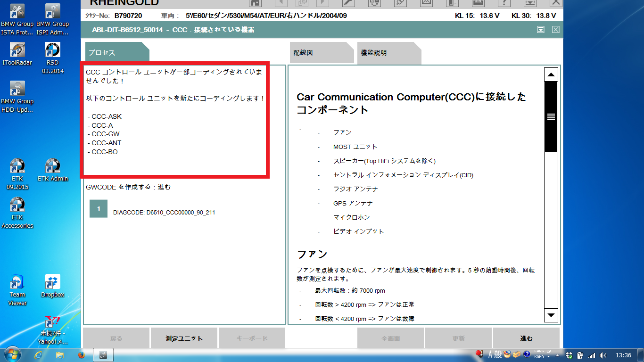Select the Dropbox desktop icon
This screenshot has height=362, width=644.
pyautogui.click(x=52, y=286)
